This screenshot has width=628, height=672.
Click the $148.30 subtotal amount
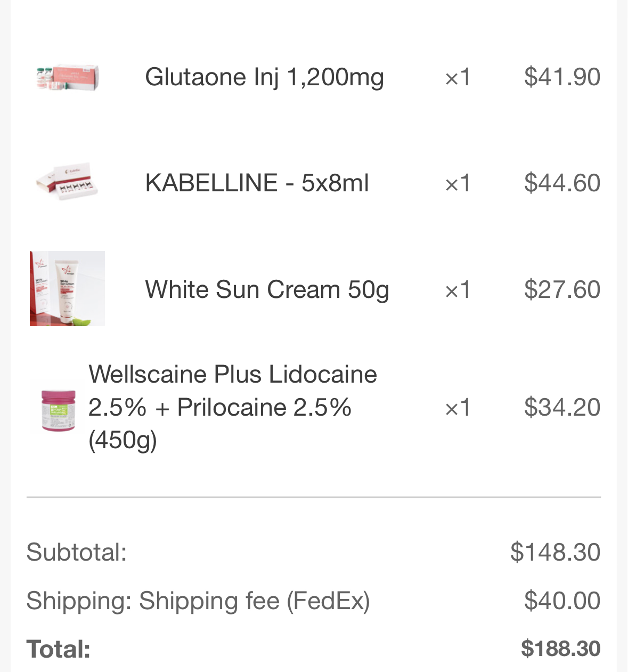tap(555, 552)
